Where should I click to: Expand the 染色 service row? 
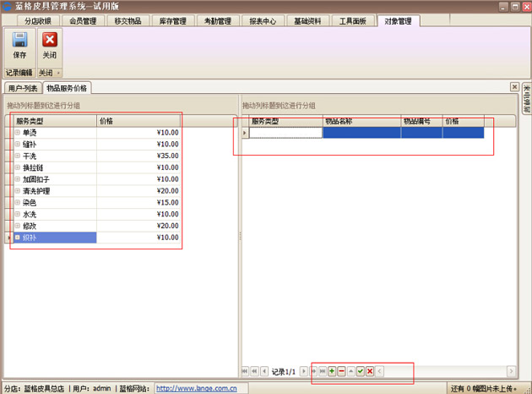click(18, 203)
